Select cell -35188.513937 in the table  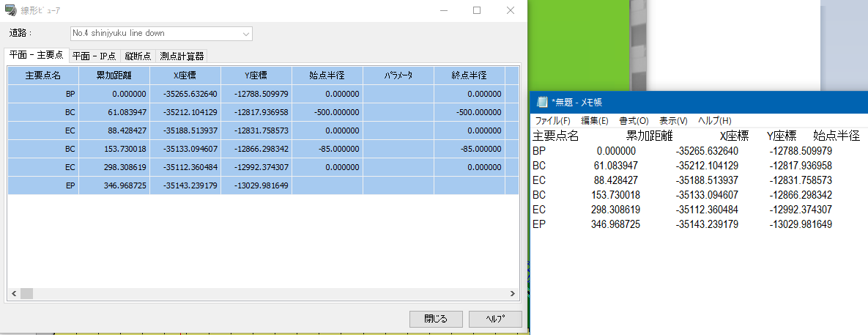click(185, 130)
